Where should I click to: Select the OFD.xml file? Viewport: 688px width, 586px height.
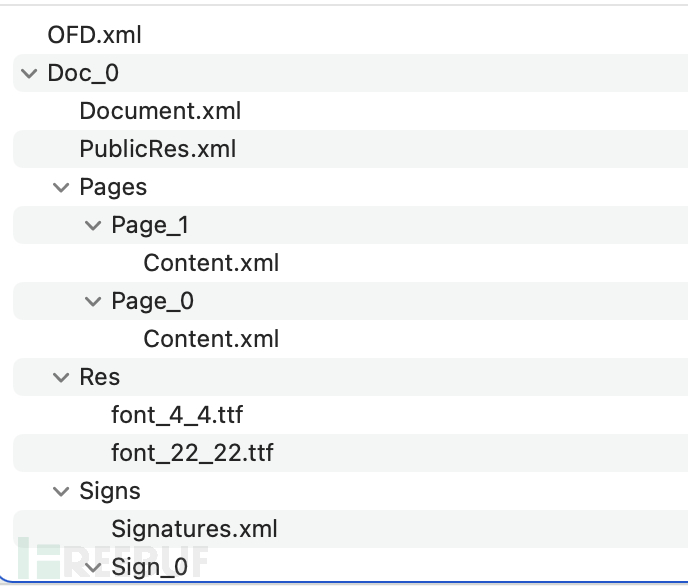[x=94, y=35]
